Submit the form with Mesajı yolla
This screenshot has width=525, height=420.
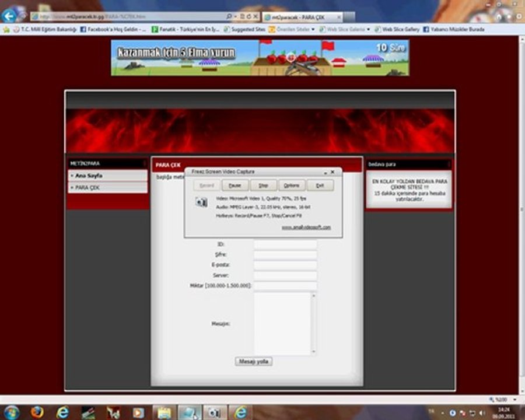pos(254,362)
